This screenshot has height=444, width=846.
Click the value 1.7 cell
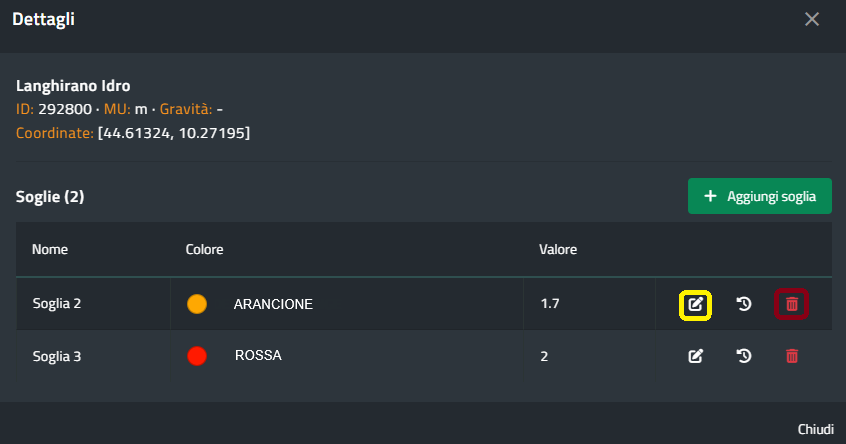550,304
